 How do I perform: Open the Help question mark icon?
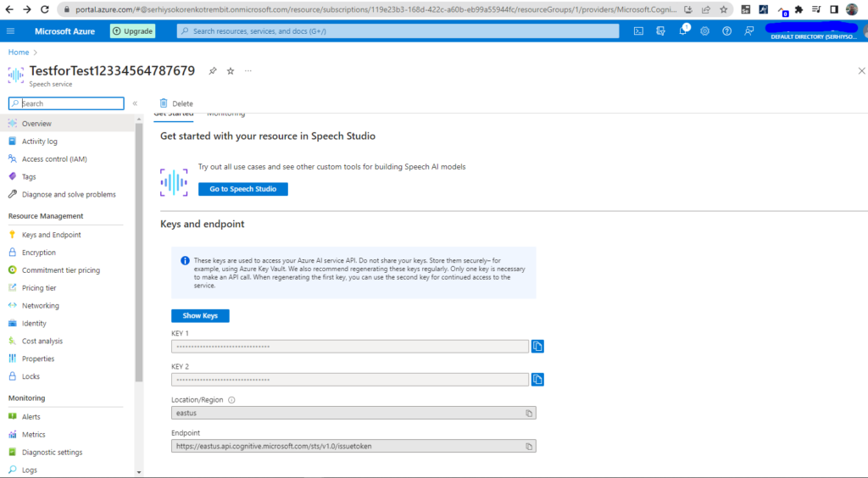(726, 31)
